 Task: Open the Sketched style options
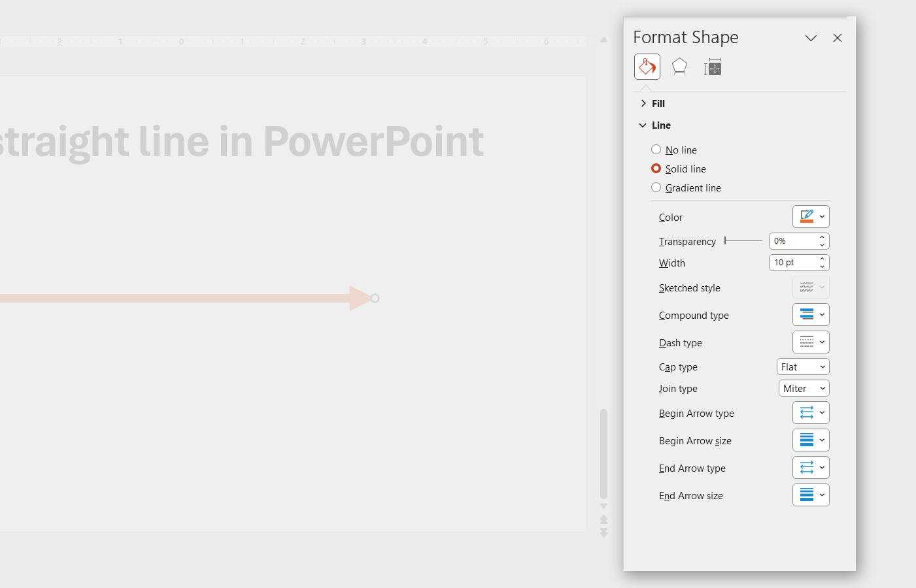tap(811, 287)
